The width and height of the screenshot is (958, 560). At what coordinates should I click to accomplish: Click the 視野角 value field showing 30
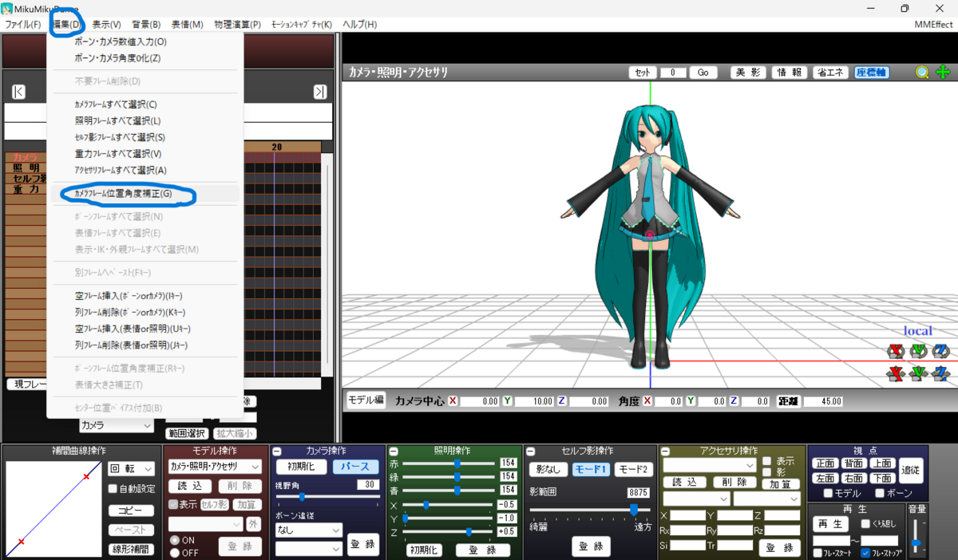pyautogui.click(x=367, y=484)
